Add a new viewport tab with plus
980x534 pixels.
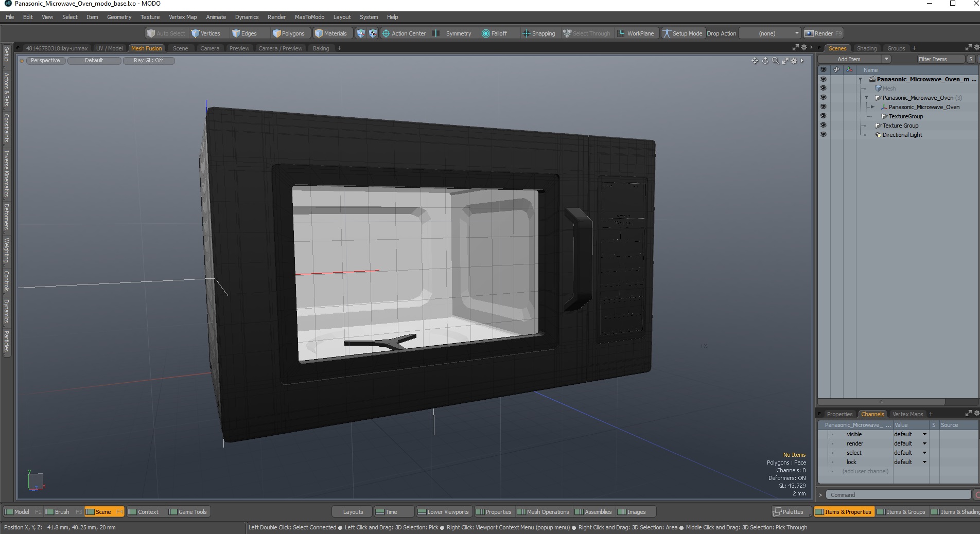[339, 48]
